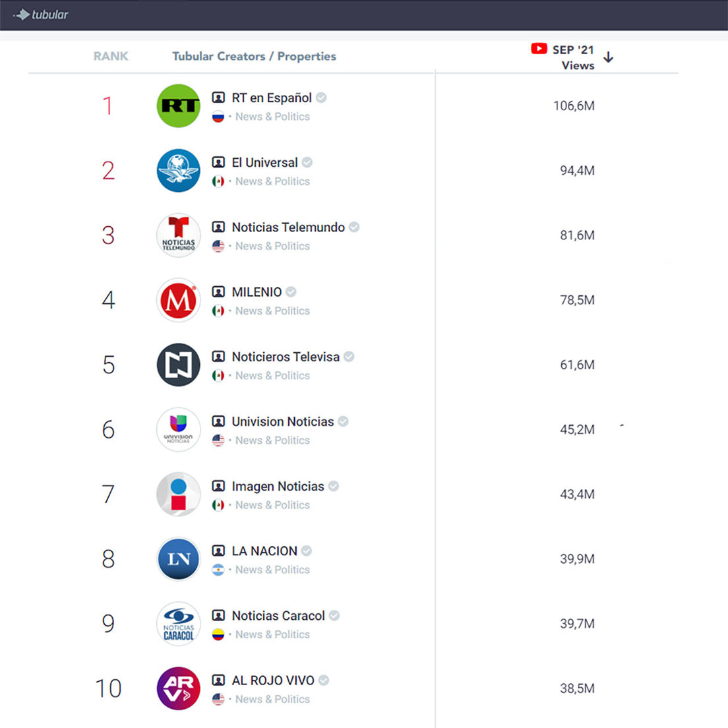Click Tubular Creators / Properties column header
The height and width of the screenshot is (728, 728).
point(254,57)
